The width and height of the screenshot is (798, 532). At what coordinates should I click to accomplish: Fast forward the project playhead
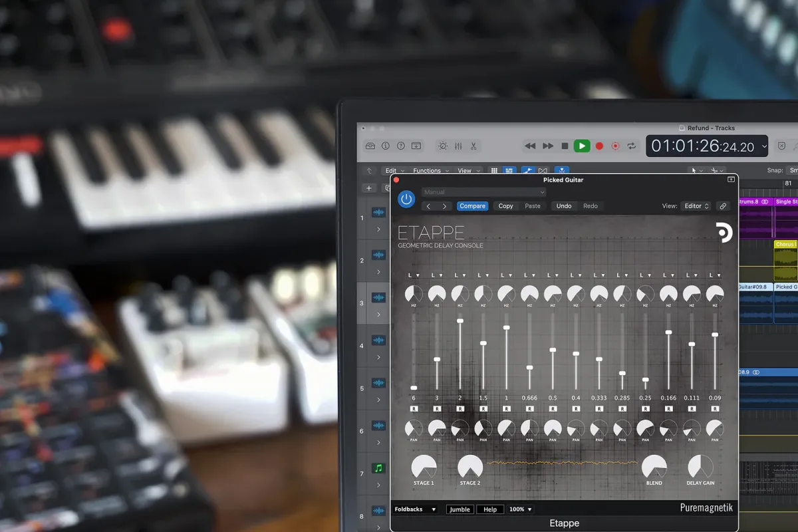[x=548, y=146]
